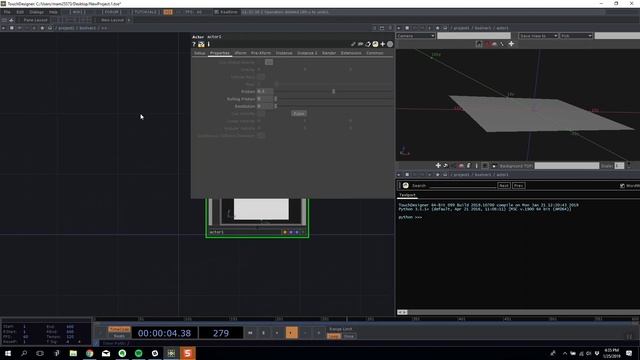Click the square icon in the network editor's path bar
Viewport: 640px width, 360px height.
tap(11, 28)
